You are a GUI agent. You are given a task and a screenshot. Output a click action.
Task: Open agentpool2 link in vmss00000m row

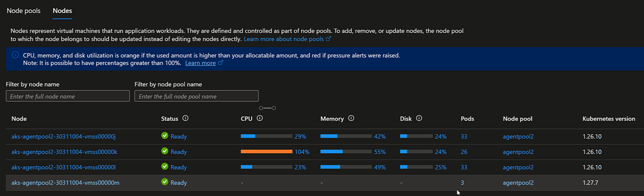click(518, 183)
